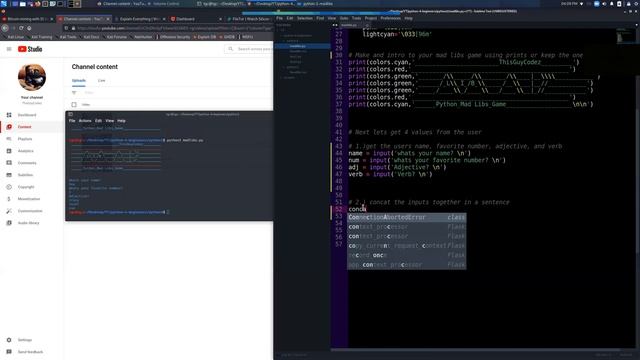Screen dimensions: 640x360
Task: Click notification bell in system tray
Action: click(x=611, y=4)
